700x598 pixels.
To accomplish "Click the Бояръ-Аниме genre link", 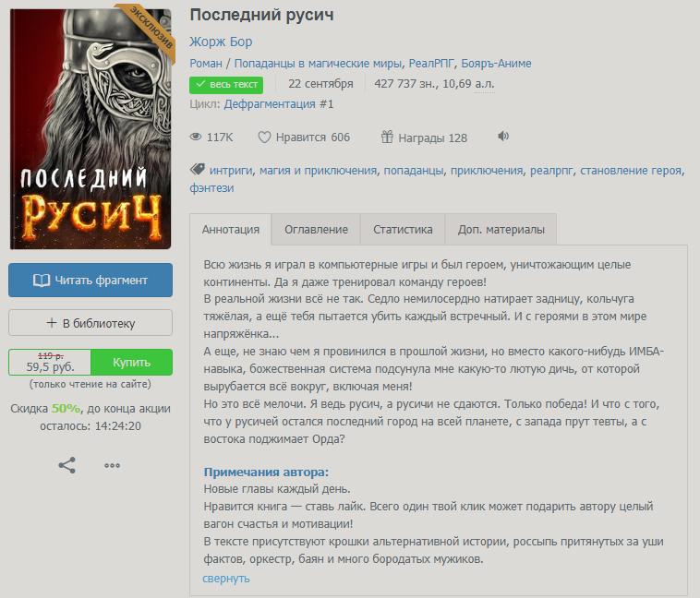I will (496, 64).
